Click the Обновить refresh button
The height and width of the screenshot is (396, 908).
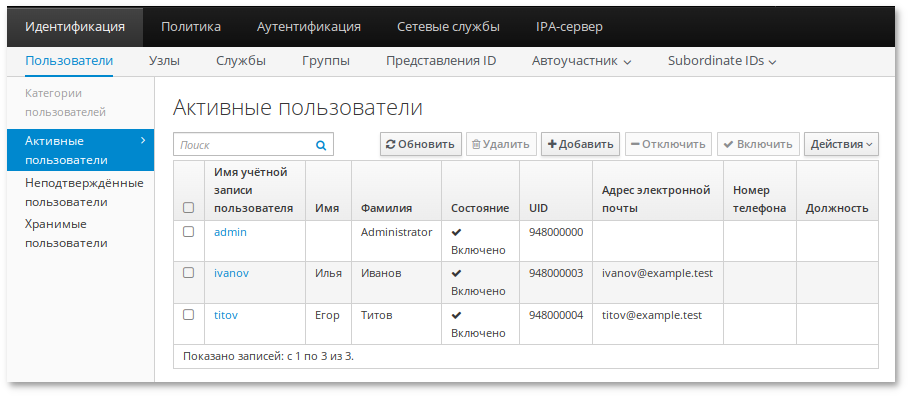pos(420,144)
